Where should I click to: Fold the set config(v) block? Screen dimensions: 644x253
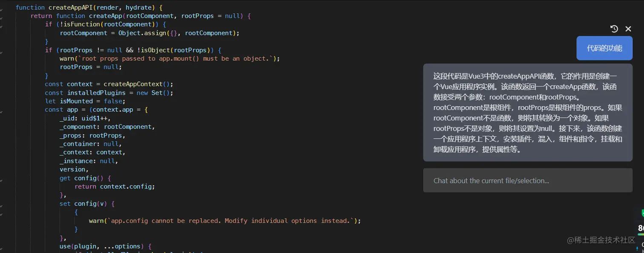[1, 206]
